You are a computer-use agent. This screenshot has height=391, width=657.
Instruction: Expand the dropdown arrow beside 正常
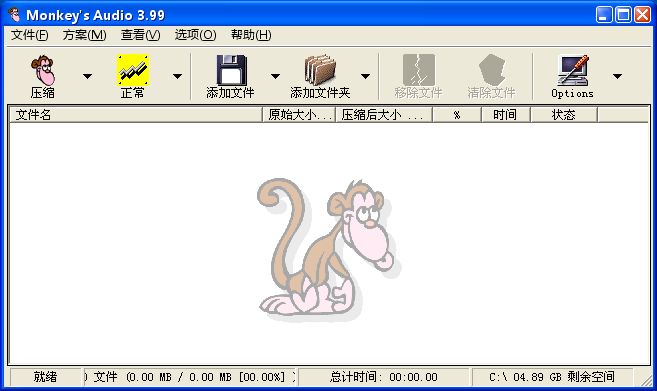pyautogui.click(x=177, y=76)
